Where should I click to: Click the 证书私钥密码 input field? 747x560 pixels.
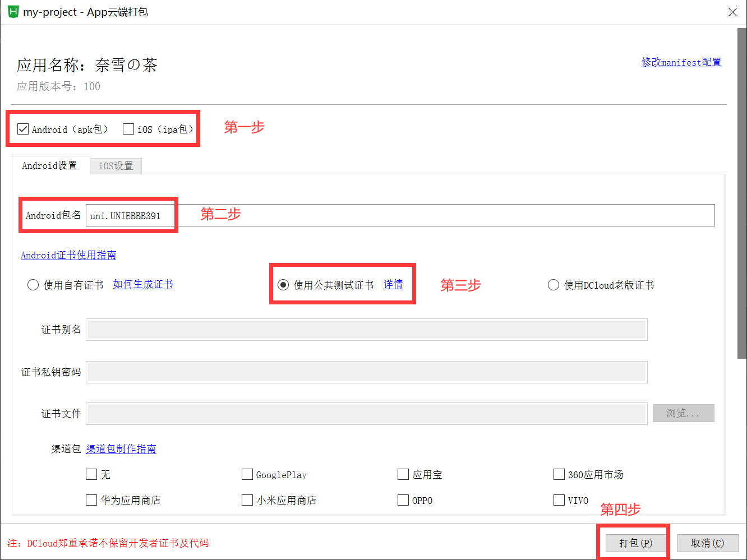(x=367, y=372)
